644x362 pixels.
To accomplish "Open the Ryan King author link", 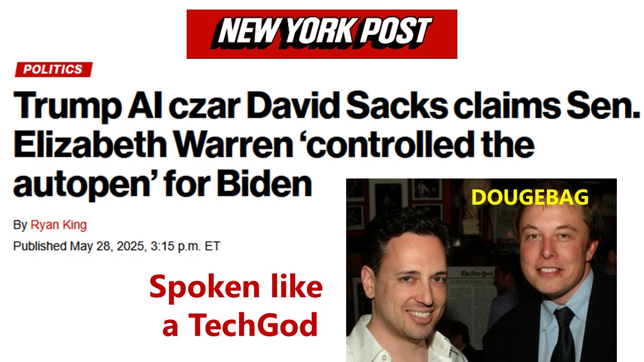I will pyautogui.click(x=59, y=225).
